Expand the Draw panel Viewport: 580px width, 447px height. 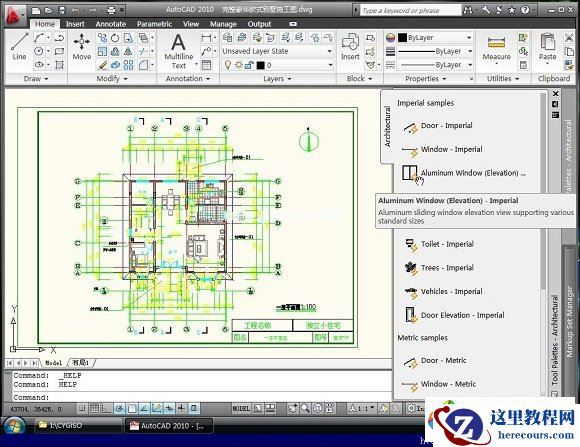pyautogui.click(x=36, y=79)
